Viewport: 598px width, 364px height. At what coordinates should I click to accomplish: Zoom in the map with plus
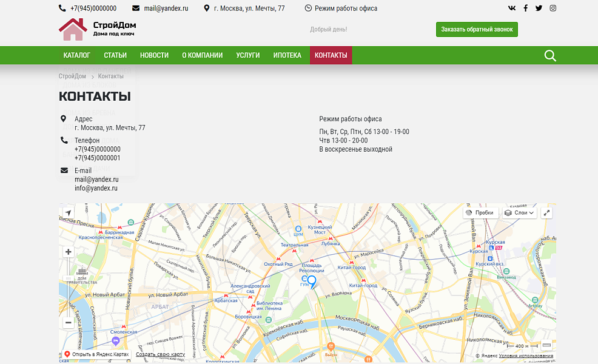(x=69, y=252)
